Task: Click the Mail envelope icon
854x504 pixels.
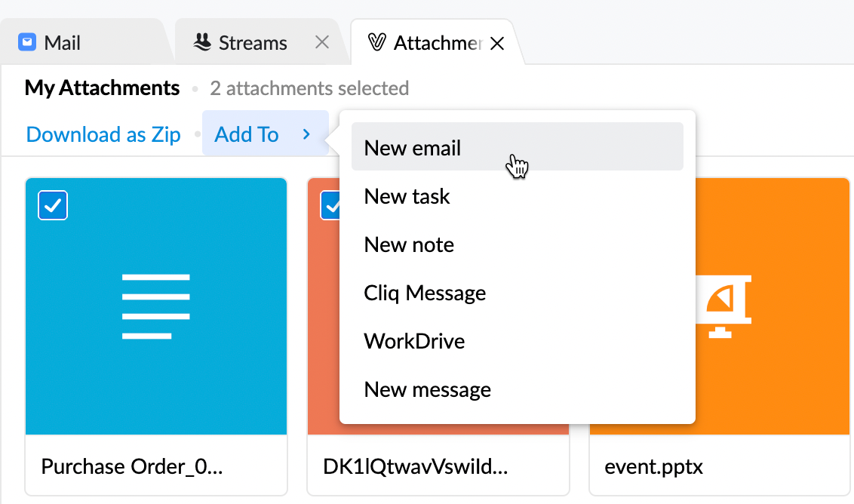Action: [x=27, y=42]
